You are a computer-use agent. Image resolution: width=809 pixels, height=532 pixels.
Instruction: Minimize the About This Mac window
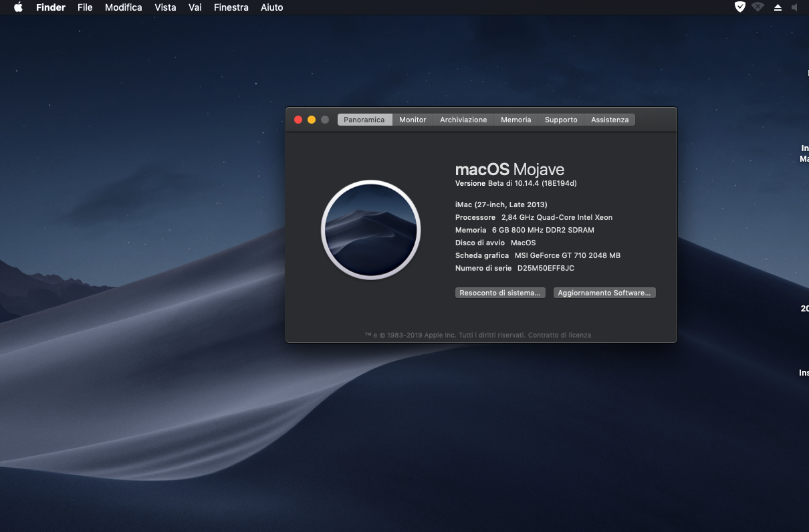tap(312, 120)
